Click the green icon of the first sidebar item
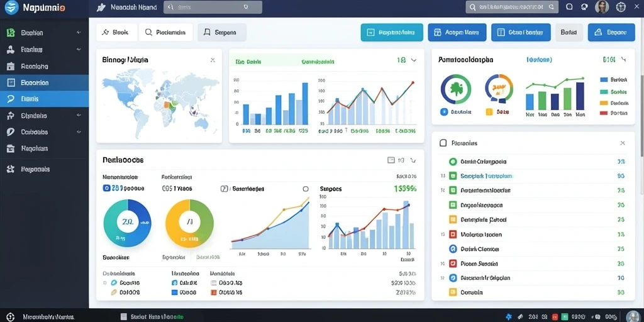The image size is (644, 322). pyautogui.click(x=11, y=33)
